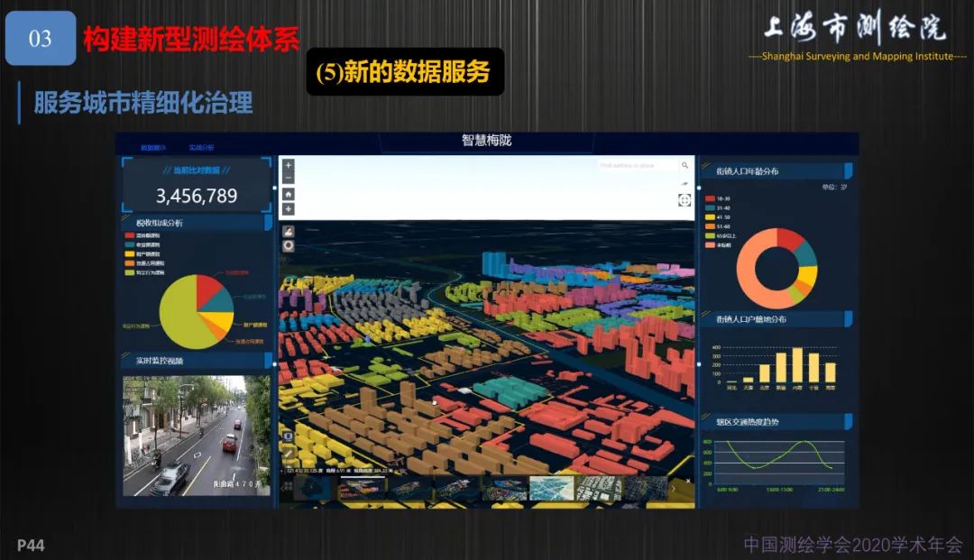Select the red swatch in the tax legend
Viewport: 974px width, 560px height.
pos(129,235)
